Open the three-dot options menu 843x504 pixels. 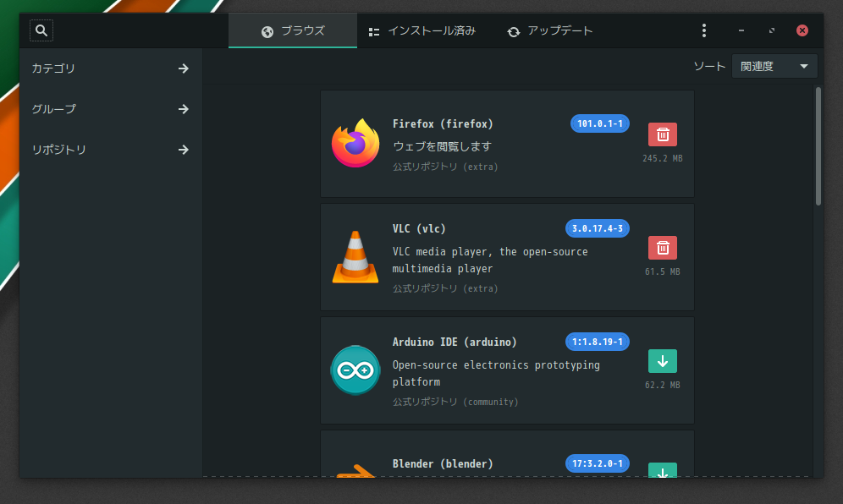click(703, 30)
